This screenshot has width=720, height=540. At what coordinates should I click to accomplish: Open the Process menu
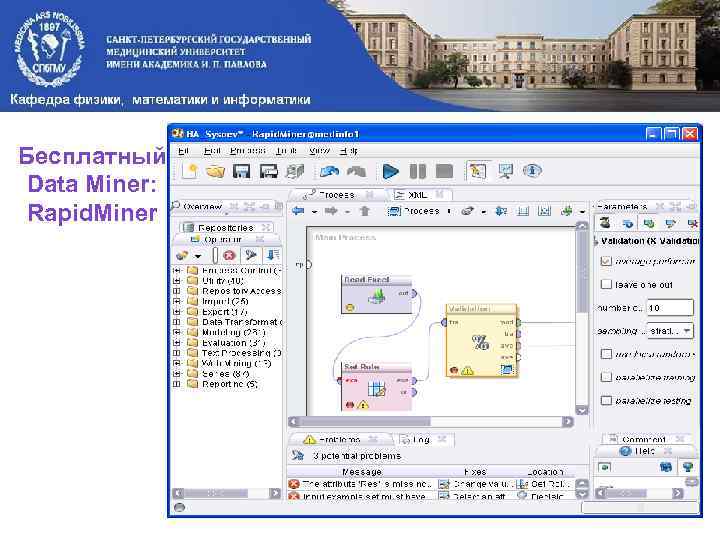(x=248, y=151)
